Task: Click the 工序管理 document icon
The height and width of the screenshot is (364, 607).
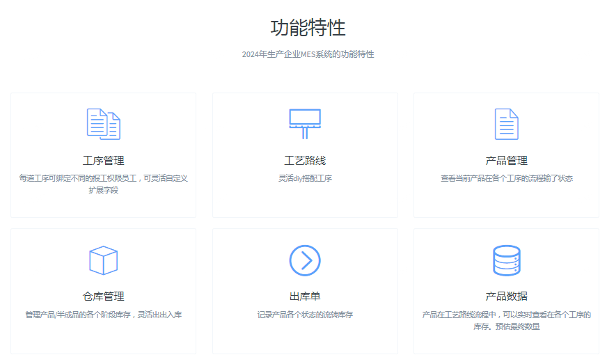Action: point(103,124)
